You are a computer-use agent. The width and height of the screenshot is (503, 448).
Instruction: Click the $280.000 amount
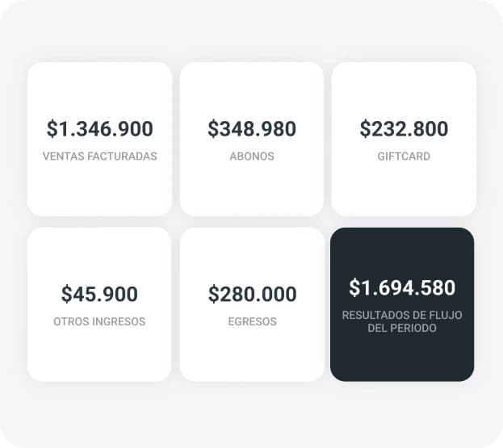[x=252, y=295]
